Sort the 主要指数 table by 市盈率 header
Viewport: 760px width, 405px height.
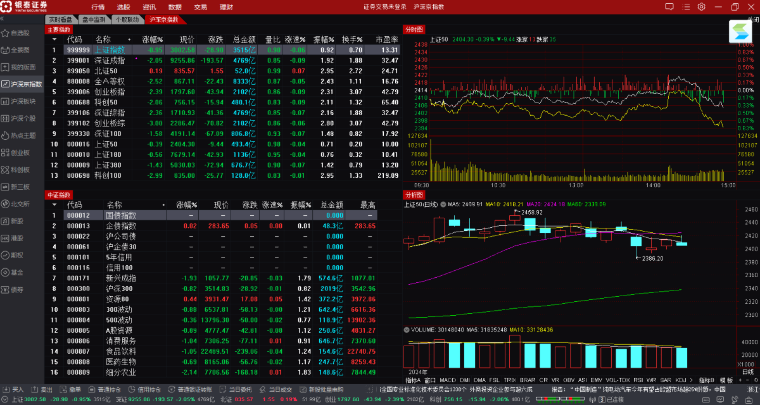[x=387, y=39]
